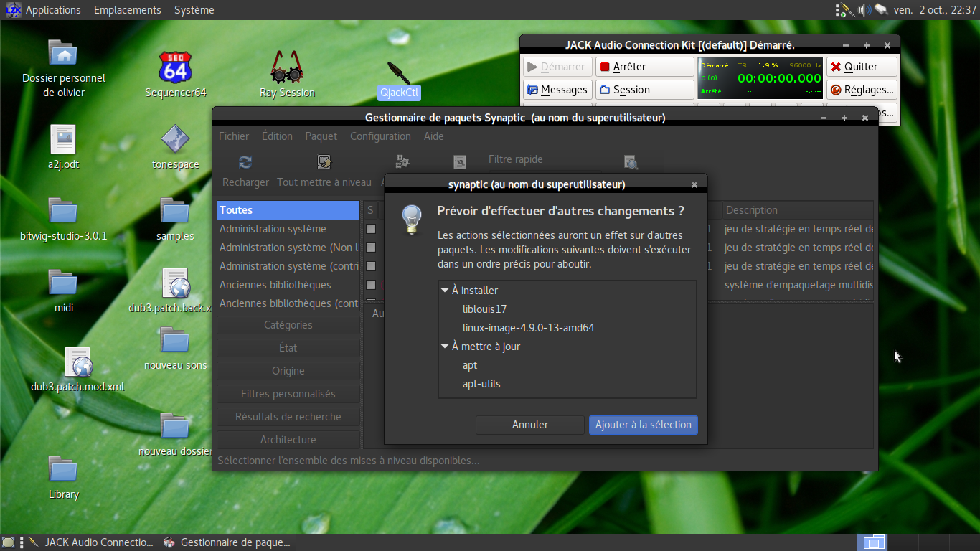Open Messages in the JACK window
This screenshot has height=551, width=980.
coord(557,90)
